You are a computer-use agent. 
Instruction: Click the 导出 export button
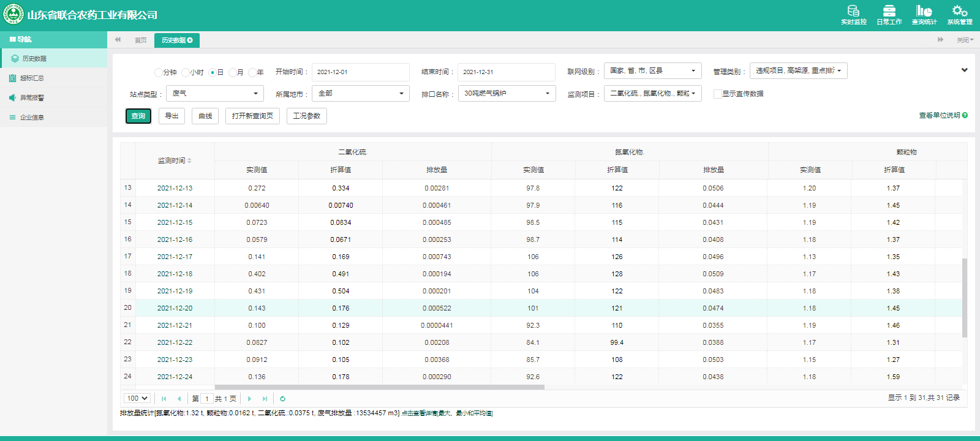[171, 116]
